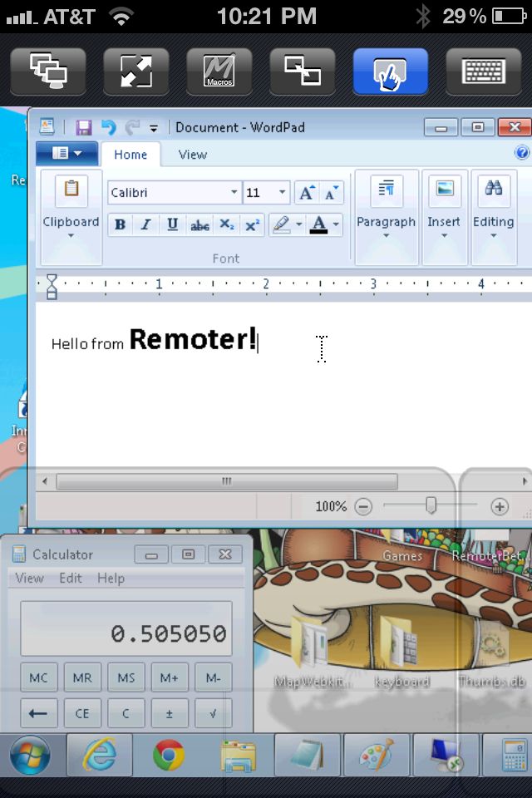Expand the font size 11 dropdown

pos(282,193)
